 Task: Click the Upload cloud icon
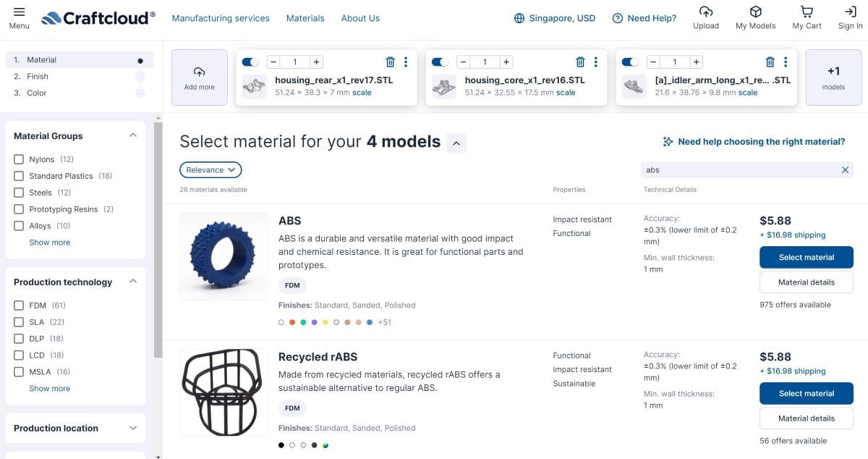point(706,12)
